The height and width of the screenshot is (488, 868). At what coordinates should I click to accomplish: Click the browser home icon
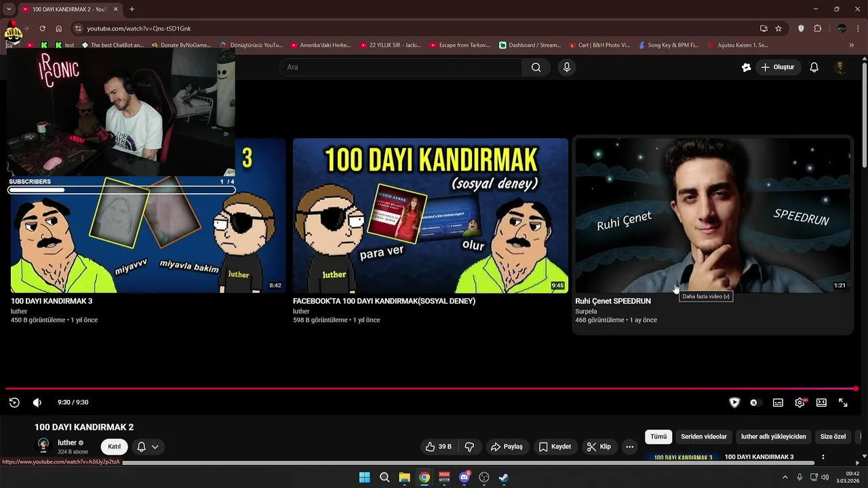pos(59,28)
